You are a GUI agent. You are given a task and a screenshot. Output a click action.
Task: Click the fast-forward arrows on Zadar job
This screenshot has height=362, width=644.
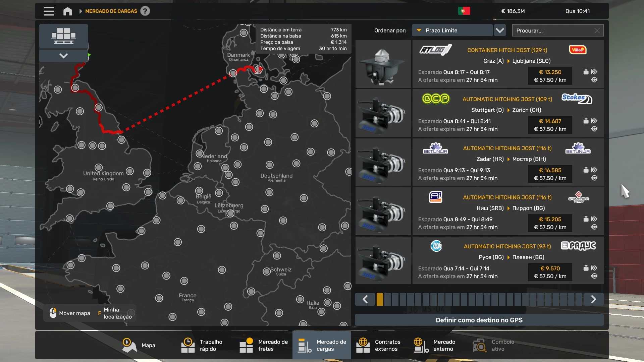(594, 170)
